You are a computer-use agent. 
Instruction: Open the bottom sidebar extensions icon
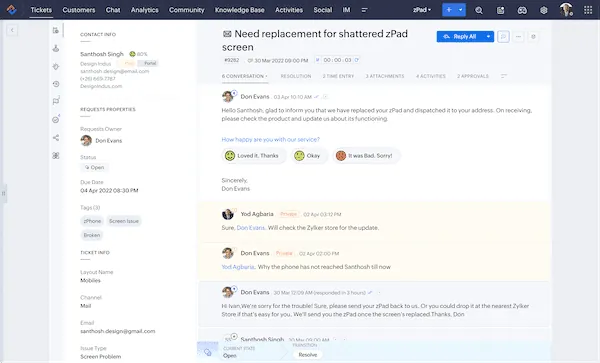56,155
